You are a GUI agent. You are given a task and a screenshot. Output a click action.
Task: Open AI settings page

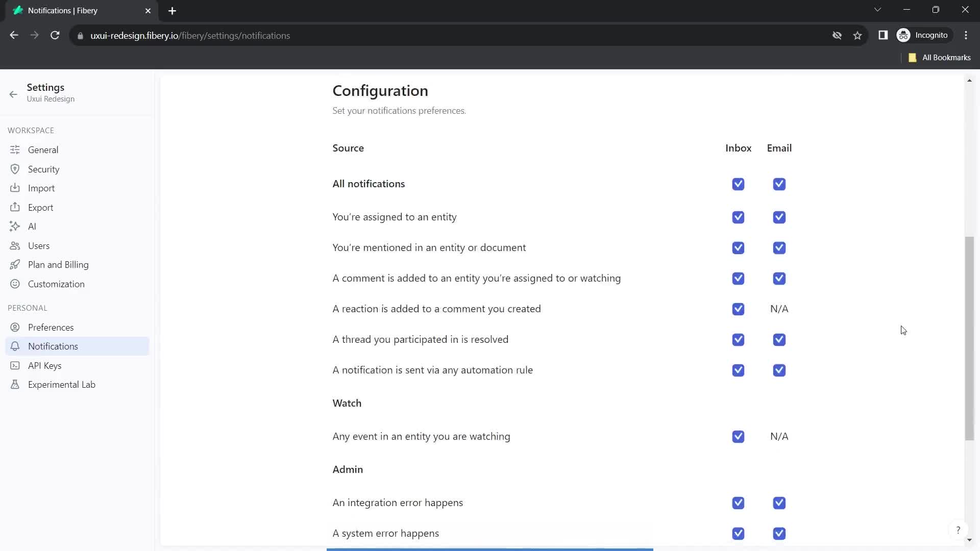77,226
